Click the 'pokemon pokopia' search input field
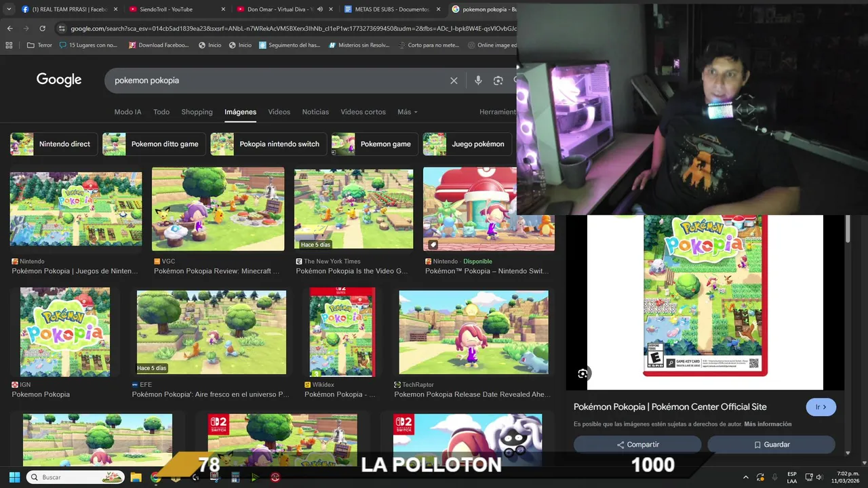 (278, 81)
